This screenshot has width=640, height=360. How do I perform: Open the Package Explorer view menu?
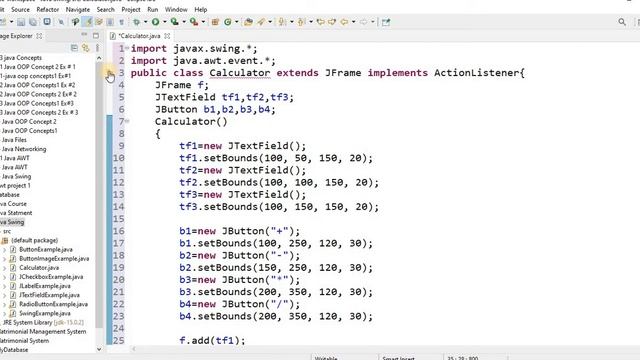click(x=98, y=48)
